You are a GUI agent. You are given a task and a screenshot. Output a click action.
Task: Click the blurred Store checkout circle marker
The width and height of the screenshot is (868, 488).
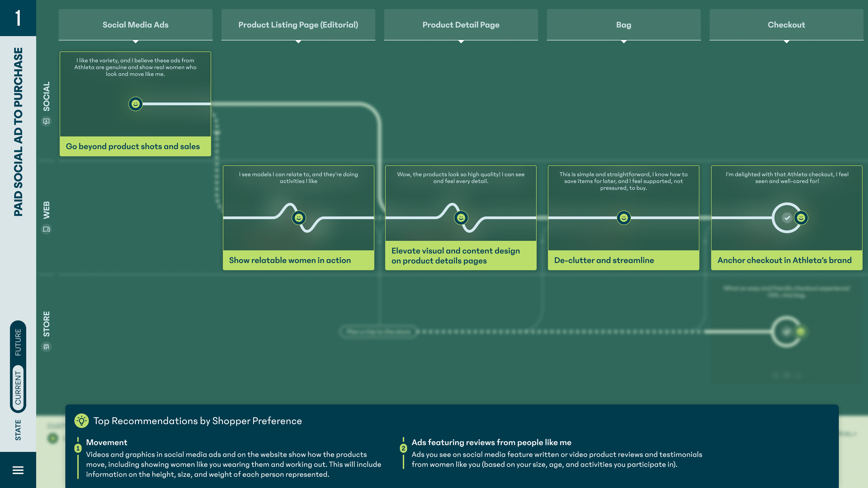pyautogui.click(x=787, y=331)
